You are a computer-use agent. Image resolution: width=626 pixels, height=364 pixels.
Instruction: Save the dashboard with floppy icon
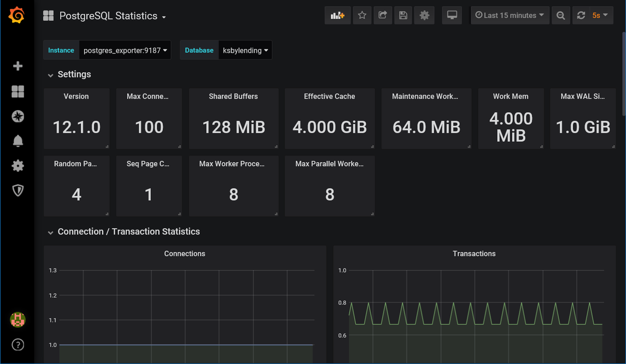(403, 16)
